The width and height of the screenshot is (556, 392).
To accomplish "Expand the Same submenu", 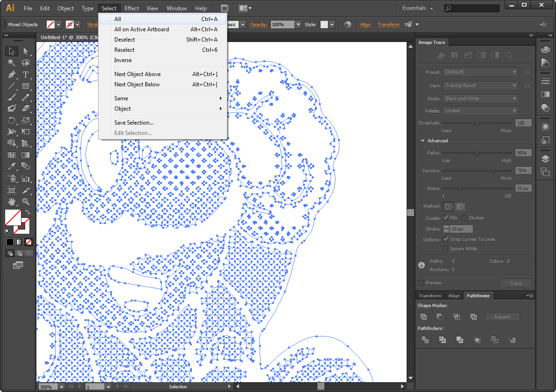I will click(163, 98).
